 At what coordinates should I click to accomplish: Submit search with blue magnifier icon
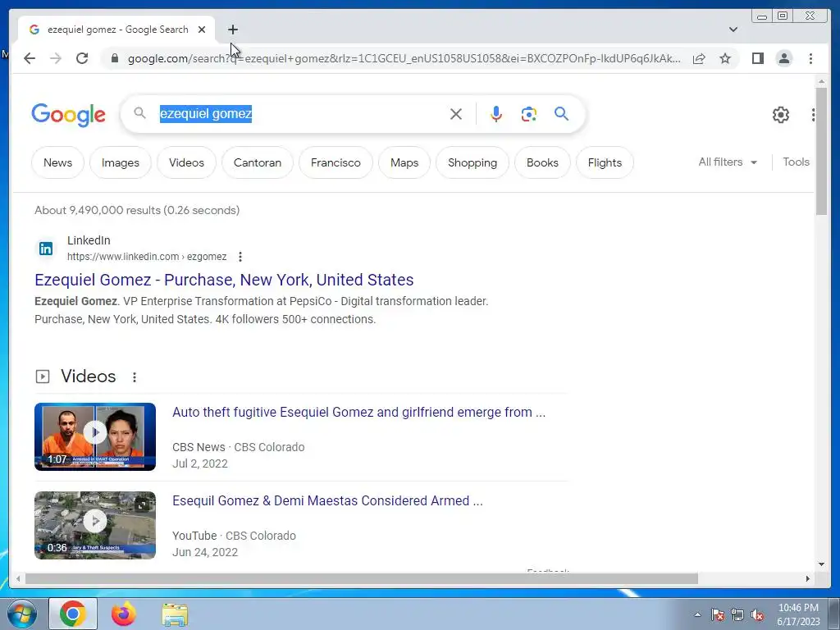point(561,113)
